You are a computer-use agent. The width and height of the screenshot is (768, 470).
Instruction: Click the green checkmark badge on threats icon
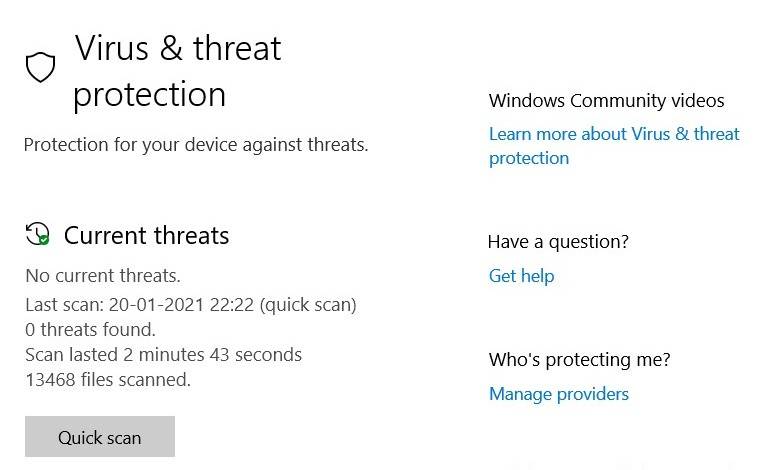[x=44, y=241]
